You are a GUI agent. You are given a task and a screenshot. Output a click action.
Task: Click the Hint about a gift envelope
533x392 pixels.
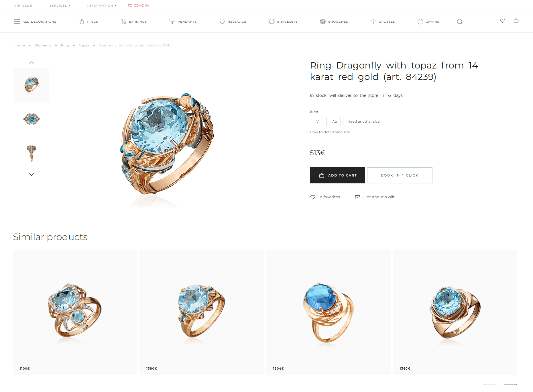(357, 197)
